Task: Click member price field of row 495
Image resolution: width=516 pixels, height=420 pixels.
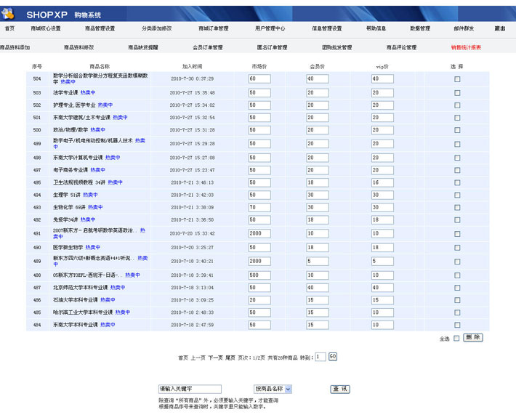Action: (318, 182)
